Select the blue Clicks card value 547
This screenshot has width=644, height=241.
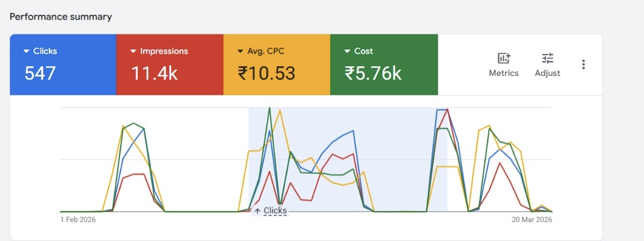(40, 73)
